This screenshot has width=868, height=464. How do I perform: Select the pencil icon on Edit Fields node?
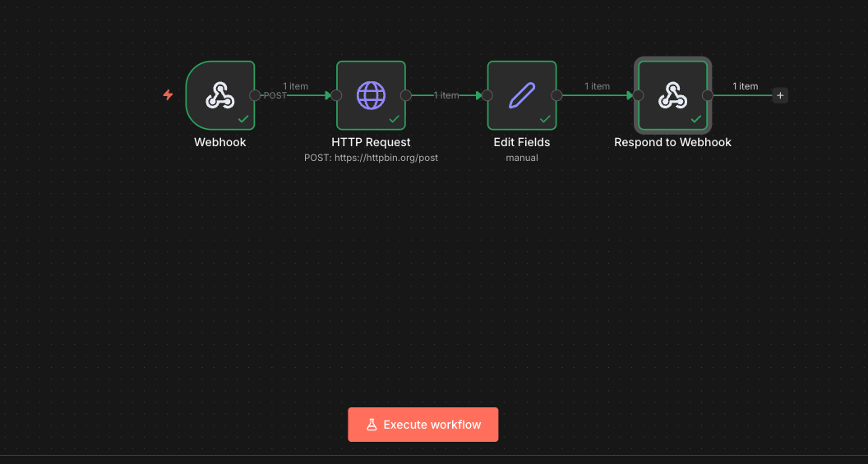click(x=522, y=95)
